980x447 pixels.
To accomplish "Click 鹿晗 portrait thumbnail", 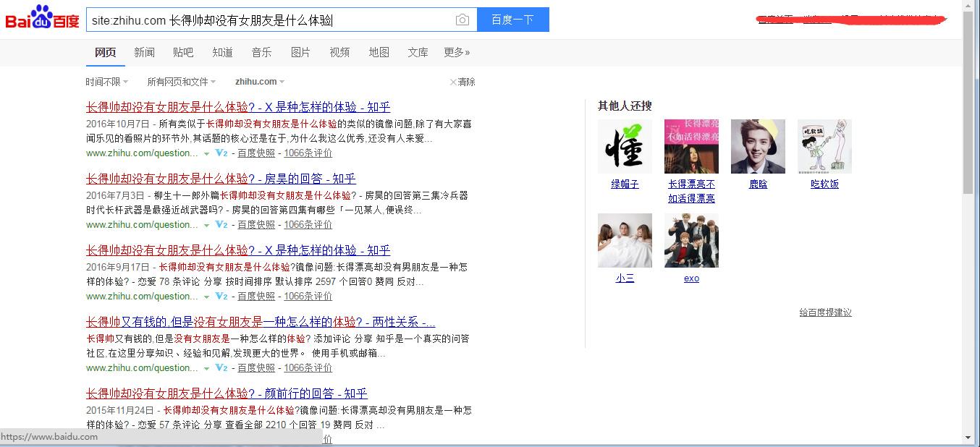I will (758, 146).
